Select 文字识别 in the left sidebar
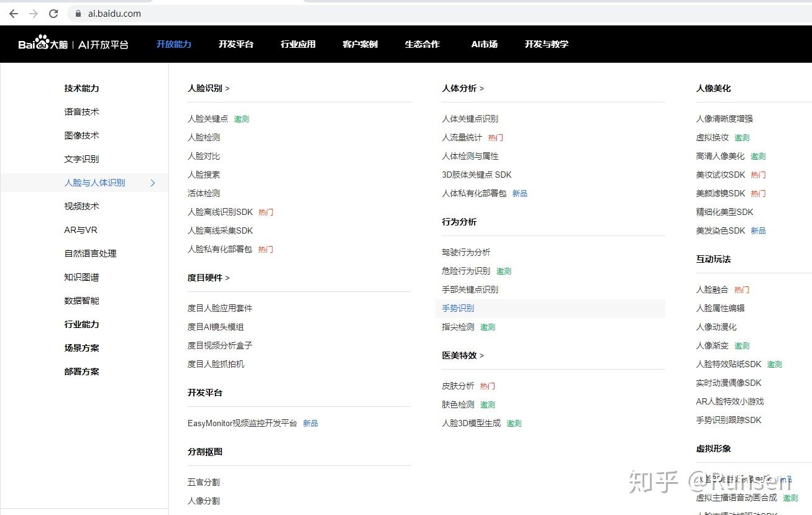The width and height of the screenshot is (812, 515). (82, 159)
